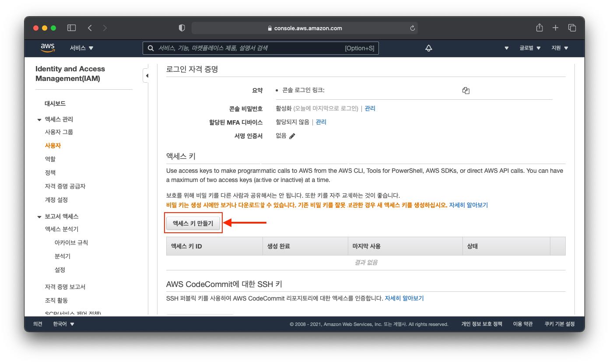Screen dimensions: 609x364
Task: Click the 결과 없음 empty table text
Action: tap(366, 262)
